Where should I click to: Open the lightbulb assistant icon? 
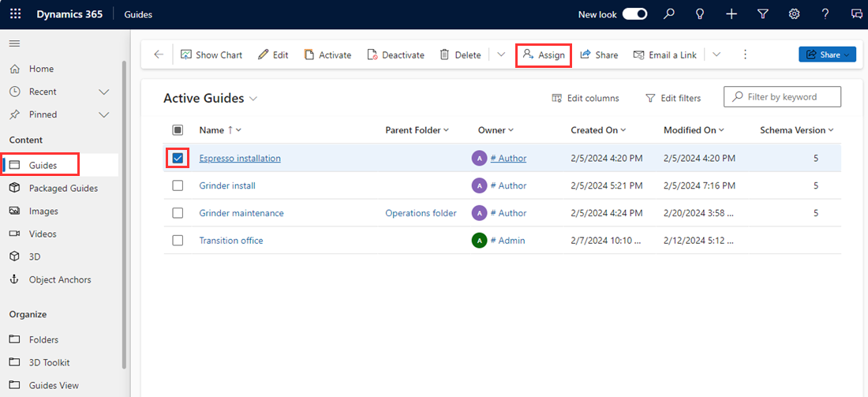pyautogui.click(x=700, y=14)
